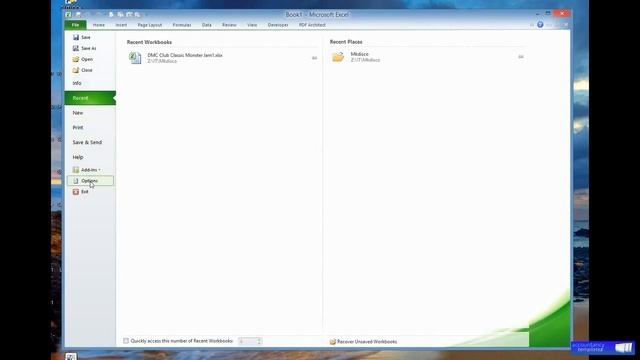Switch to the File tab

click(x=76, y=25)
